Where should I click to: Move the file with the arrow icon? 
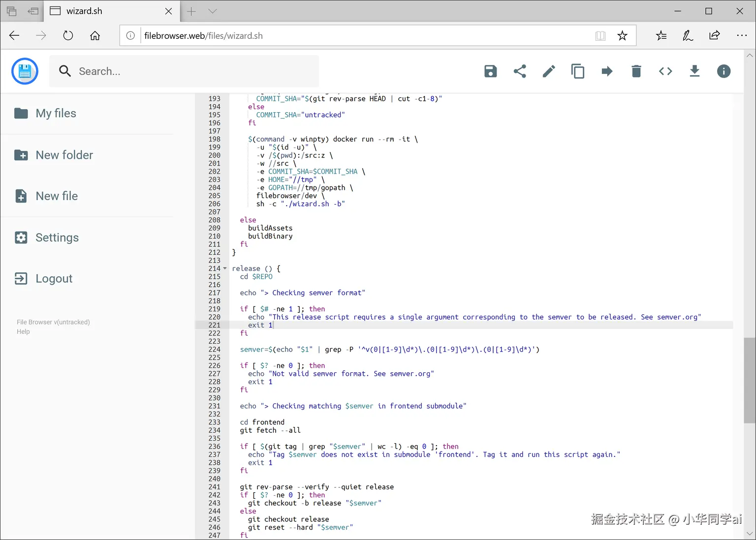tap(607, 71)
